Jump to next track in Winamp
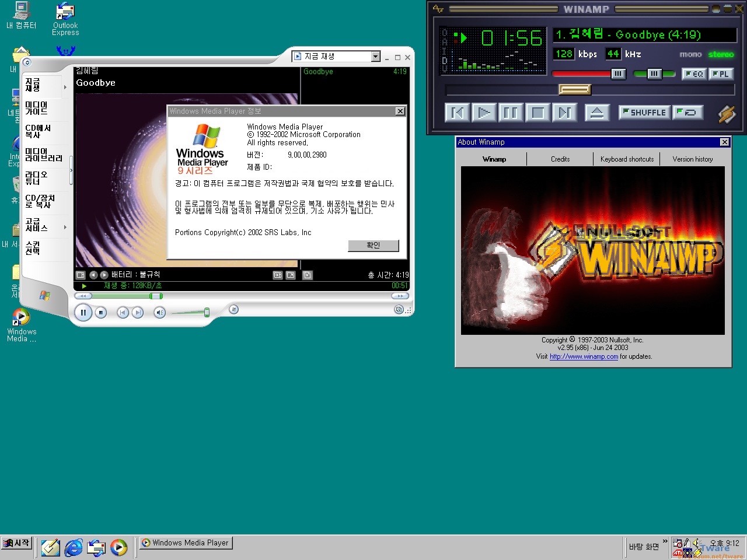Image resolution: width=747 pixels, height=560 pixels. pyautogui.click(x=564, y=113)
